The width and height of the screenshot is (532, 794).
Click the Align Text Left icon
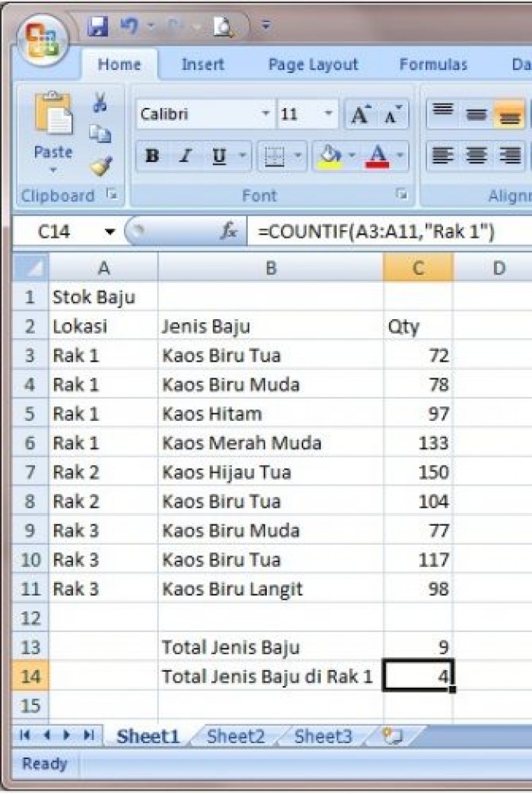tap(443, 155)
